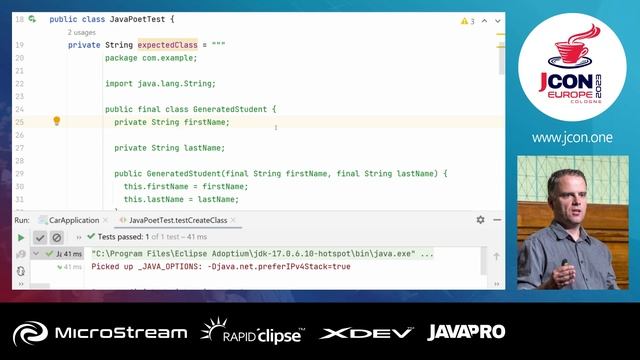Switch to JavaPoetTest.testCreateClass run tab
The image size is (640, 360).
point(178,220)
